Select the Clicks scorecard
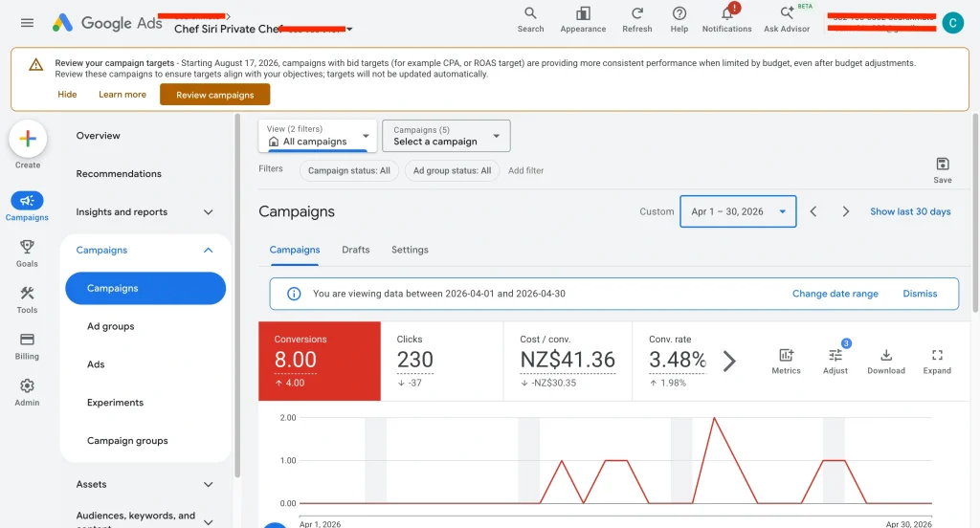The image size is (980, 528). [442, 362]
